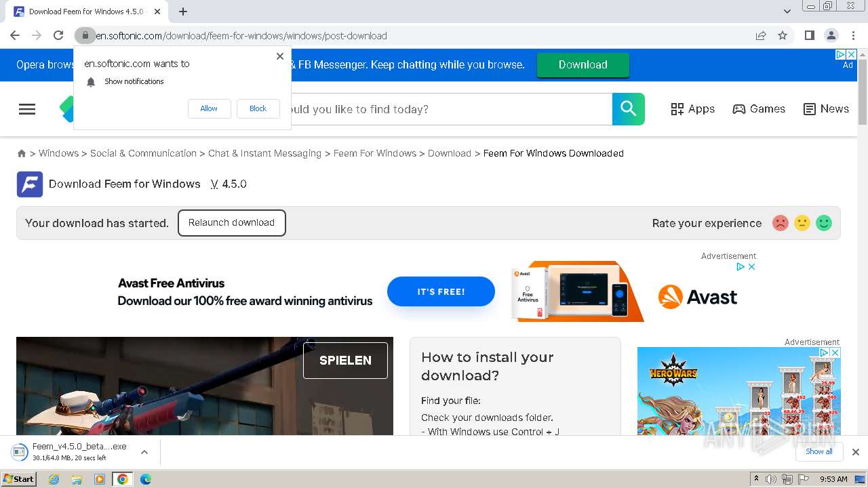Show hidden system tray icons
The height and width of the screenshot is (488, 868).
(x=756, y=479)
